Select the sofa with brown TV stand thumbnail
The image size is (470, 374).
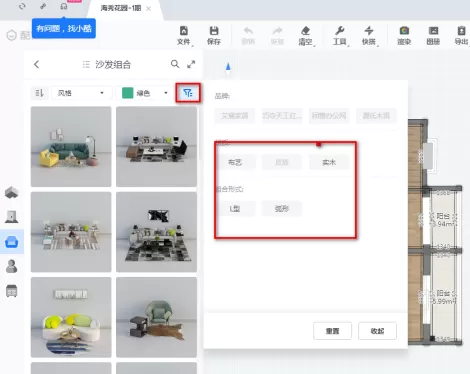[x=156, y=147]
